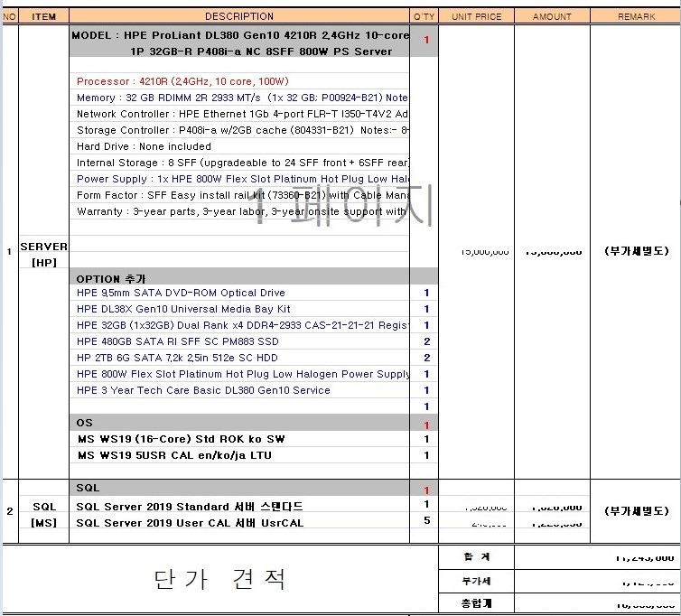Click the Power Supply 1x HPE 800W row
The height and width of the screenshot is (616, 681).
tap(239, 179)
